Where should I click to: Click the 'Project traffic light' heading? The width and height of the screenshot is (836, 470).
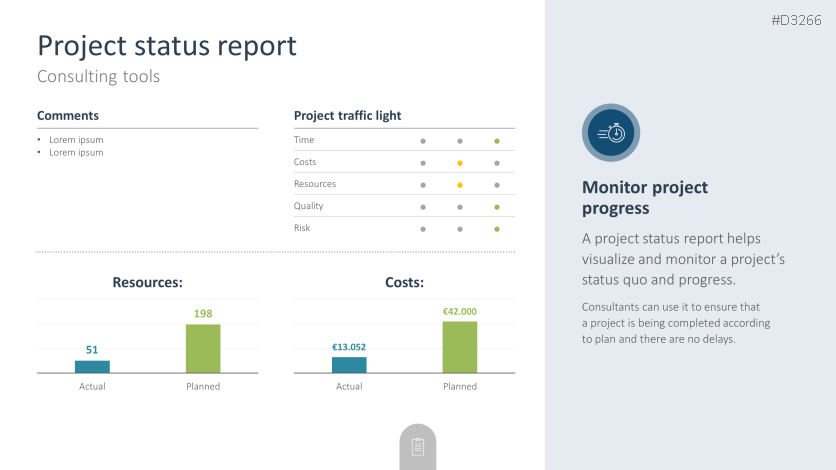(347, 116)
